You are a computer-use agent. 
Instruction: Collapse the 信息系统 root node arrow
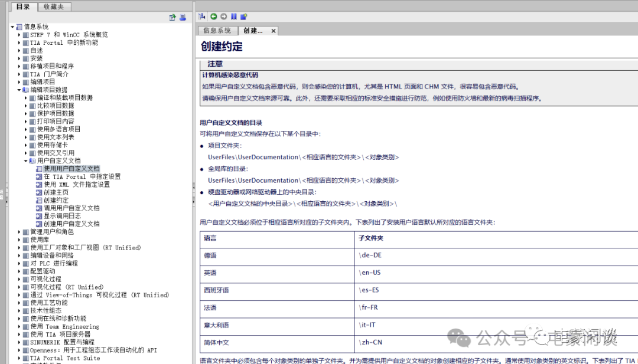[12, 27]
